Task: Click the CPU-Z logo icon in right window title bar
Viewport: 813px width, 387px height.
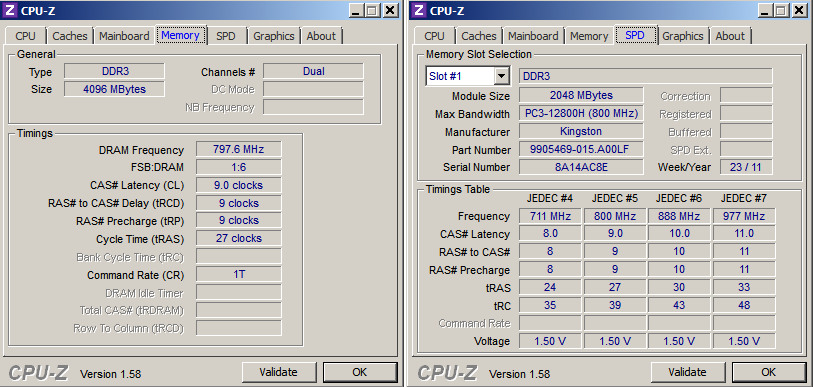Action: pyautogui.click(x=419, y=10)
